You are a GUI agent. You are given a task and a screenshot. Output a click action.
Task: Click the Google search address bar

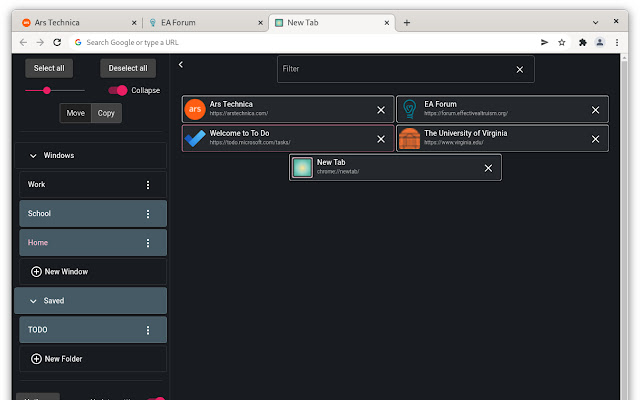[x=302, y=42]
